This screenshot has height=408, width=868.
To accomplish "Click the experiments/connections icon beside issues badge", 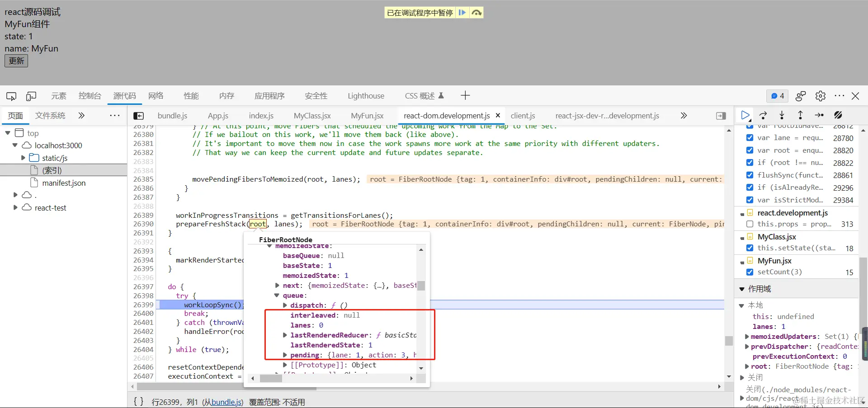I will [801, 96].
